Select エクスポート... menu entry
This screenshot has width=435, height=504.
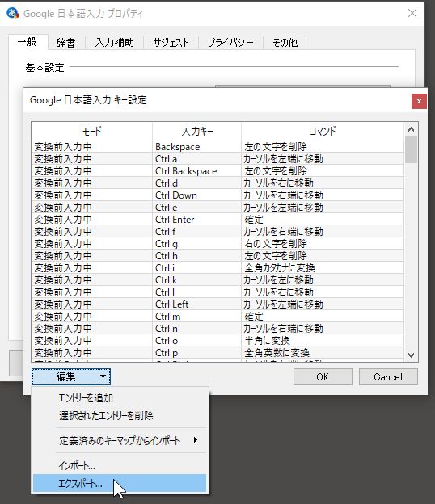click(120, 483)
